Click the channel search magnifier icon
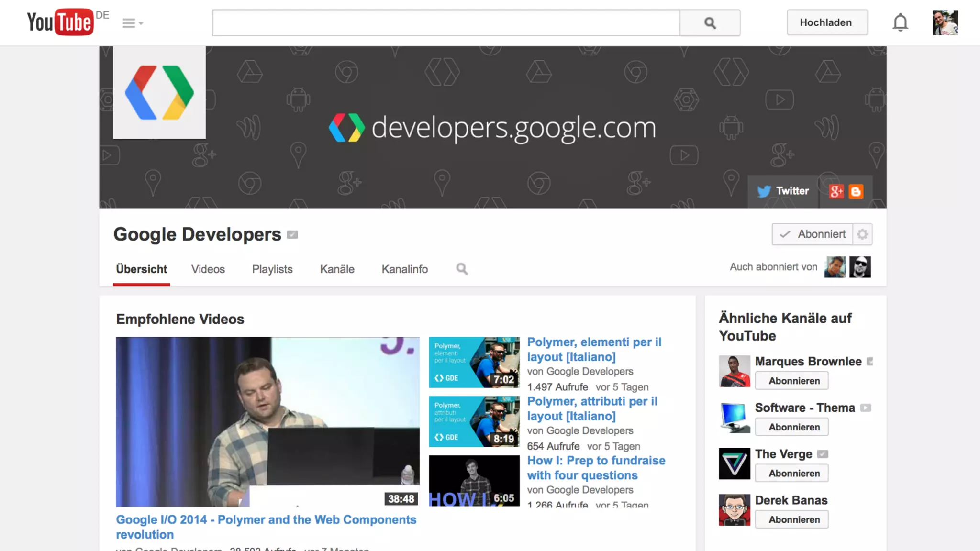This screenshot has height=551, width=980. pos(462,269)
